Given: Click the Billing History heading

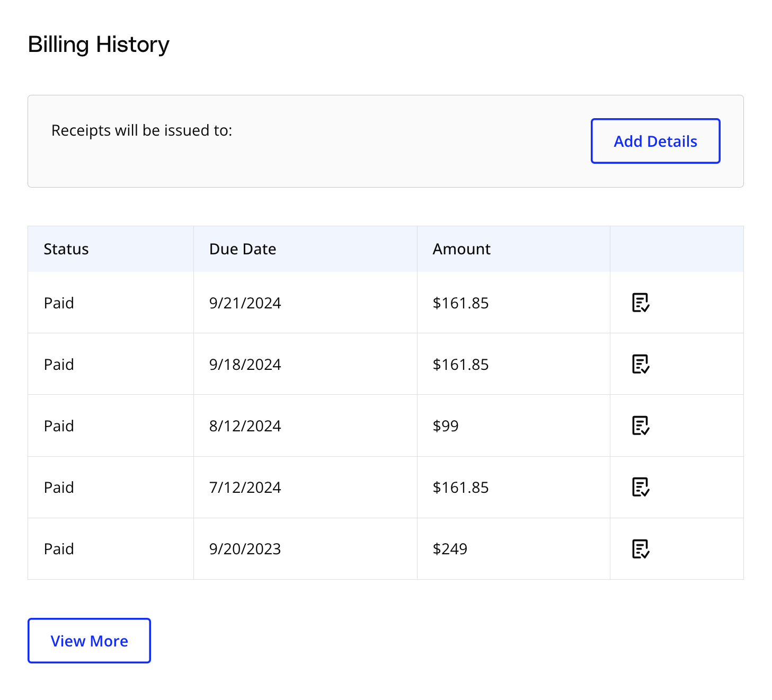Looking at the screenshot, I should click(x=99, y=45).
